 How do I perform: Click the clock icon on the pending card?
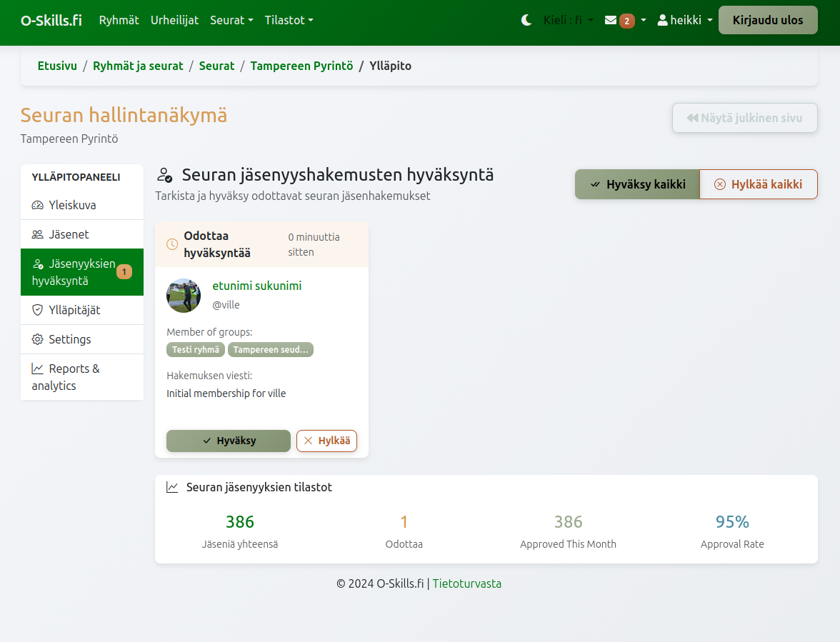[x=172, y=244]
